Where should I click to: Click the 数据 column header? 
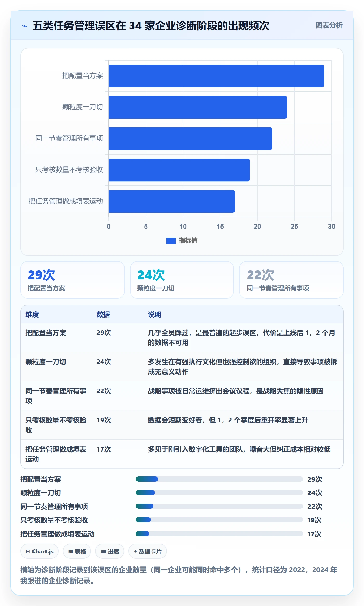(103, 314)
